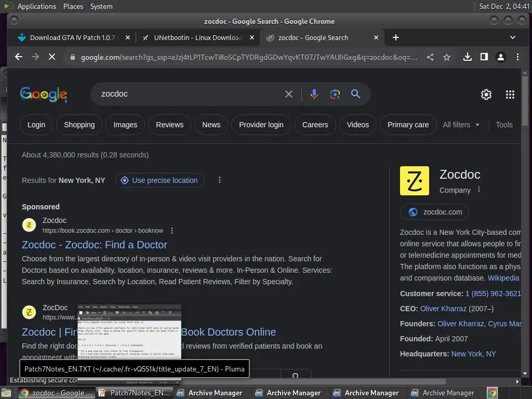Open 'Zocdoc - Zocdoc: Find a Doctor' link
The width and height of the screenshot is (532, 399).
click(x=95, y=245)
